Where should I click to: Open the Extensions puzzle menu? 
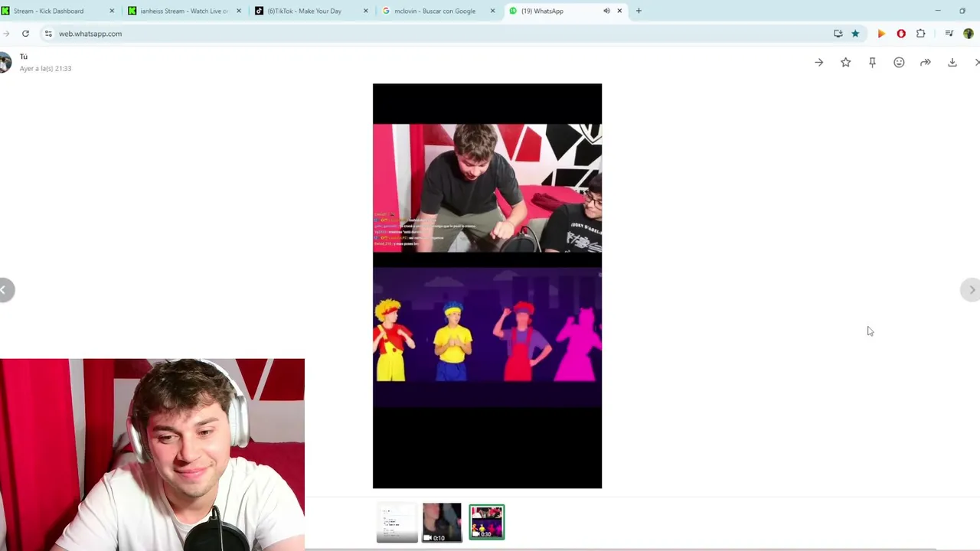tap(921, 34)
